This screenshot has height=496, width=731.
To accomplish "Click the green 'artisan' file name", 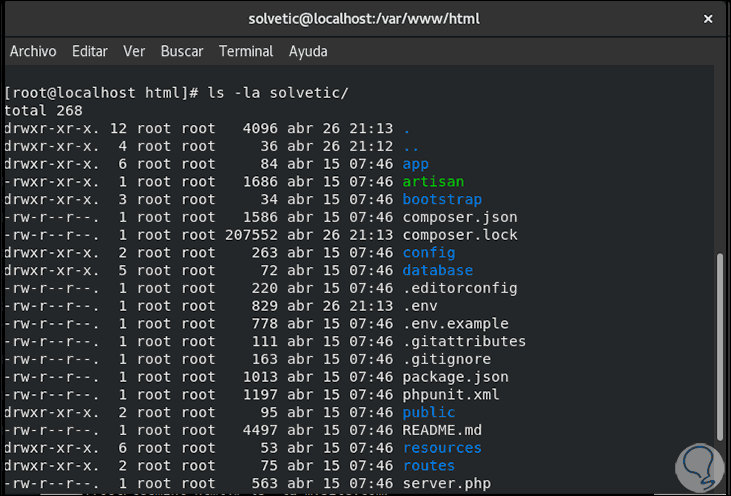I will pos(432,182).
